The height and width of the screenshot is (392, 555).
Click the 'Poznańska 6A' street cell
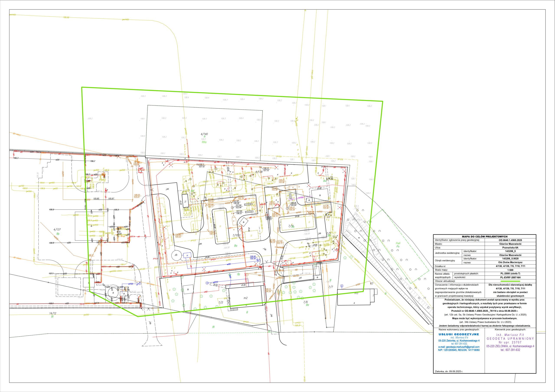pyautogui.click(x=510, y=248)
